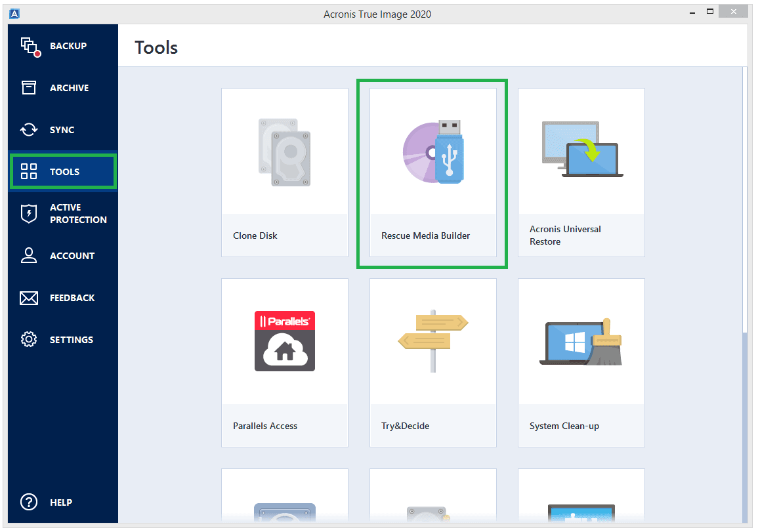
Task: Open the ACCOUNT section label
Action: (x=72, y=256)
